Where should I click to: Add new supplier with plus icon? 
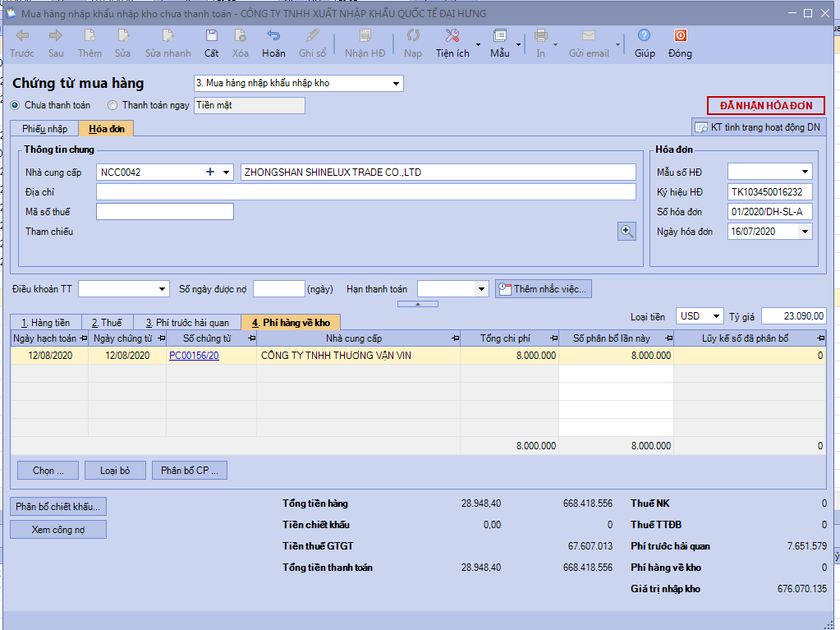[x=210, y=172]
